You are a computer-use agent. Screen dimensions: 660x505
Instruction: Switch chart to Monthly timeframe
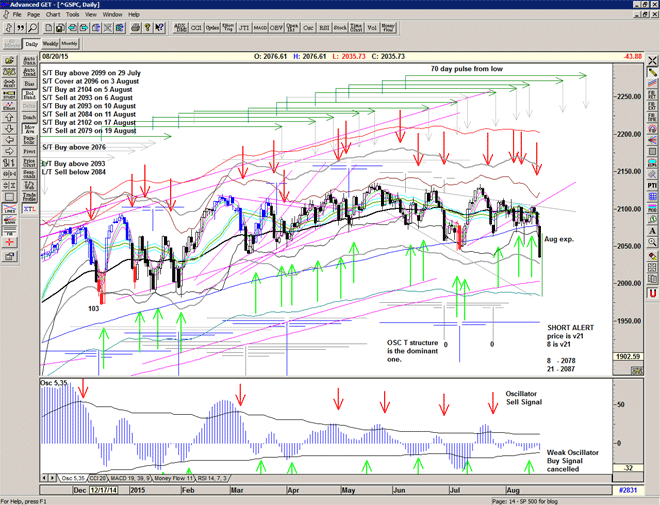tap(69, 44)
